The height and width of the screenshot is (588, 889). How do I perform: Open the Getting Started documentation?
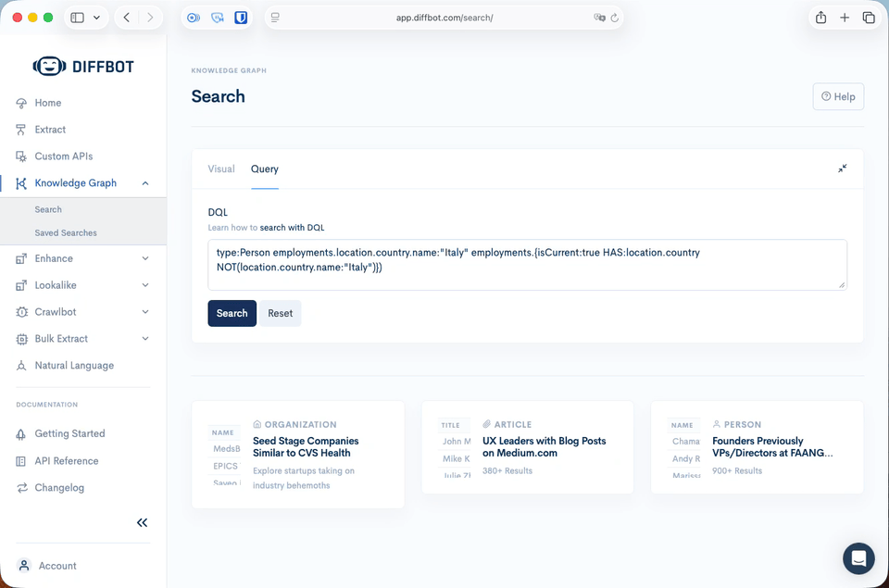(x=69, y=433)
